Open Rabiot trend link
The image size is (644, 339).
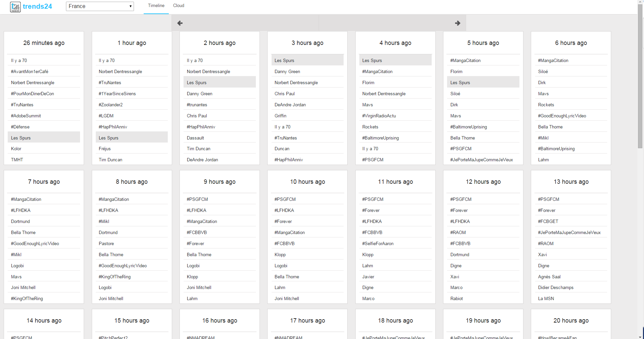[x=456, y=298]
